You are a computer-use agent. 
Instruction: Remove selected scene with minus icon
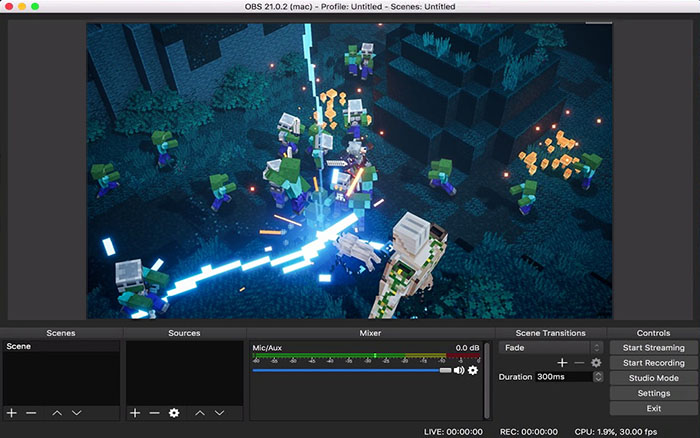pyautogui.click(x=31, y=413)
